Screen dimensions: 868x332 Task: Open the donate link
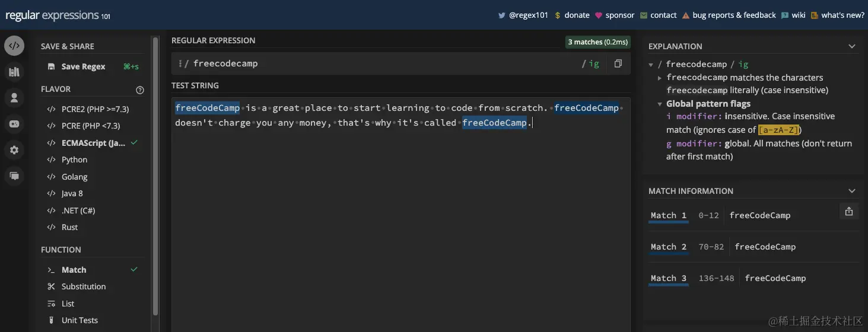pyautogui.click(x=577, y=15)
